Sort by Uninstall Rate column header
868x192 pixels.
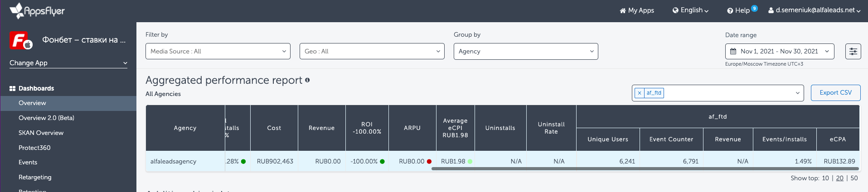pos(551,128)
